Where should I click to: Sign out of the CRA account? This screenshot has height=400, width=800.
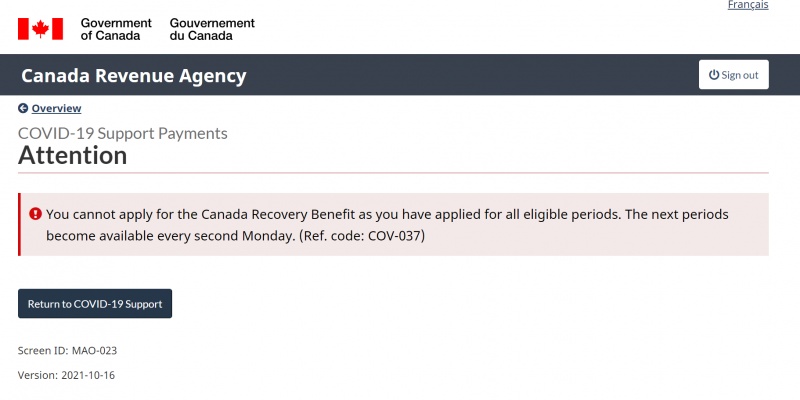(734, 75)
